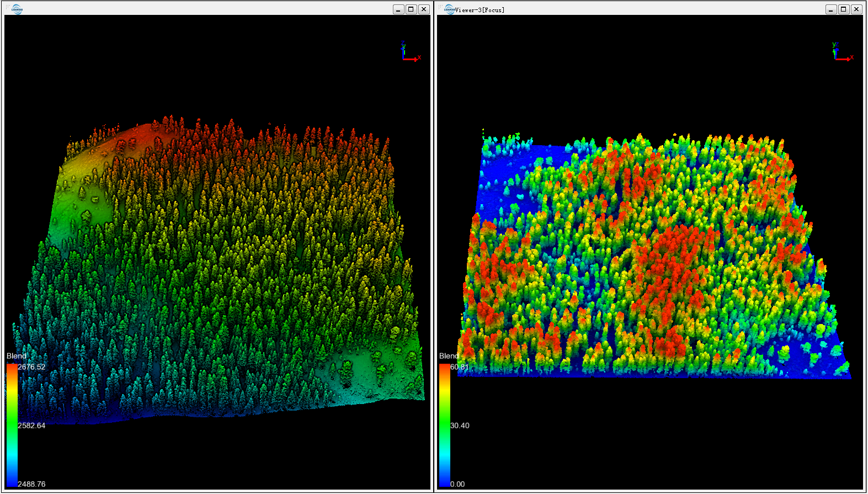Click the XYZ axis gizmo in the left viewer
The height and width of the screenshot is (494, 868).
tap(409, 52)
